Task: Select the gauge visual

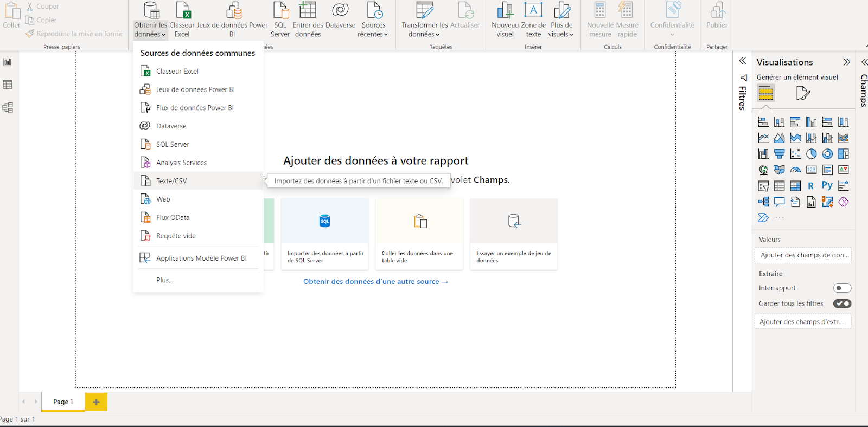Action: coord(795,170)
